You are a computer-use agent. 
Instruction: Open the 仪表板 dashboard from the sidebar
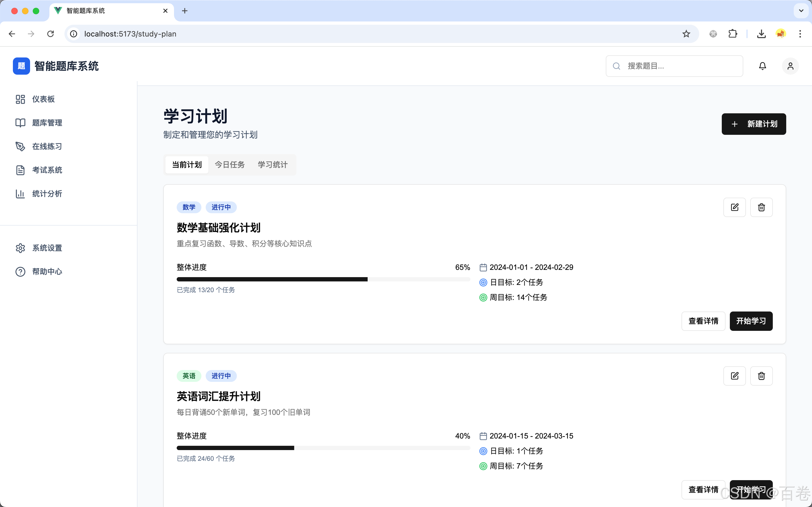pos(43,99)
